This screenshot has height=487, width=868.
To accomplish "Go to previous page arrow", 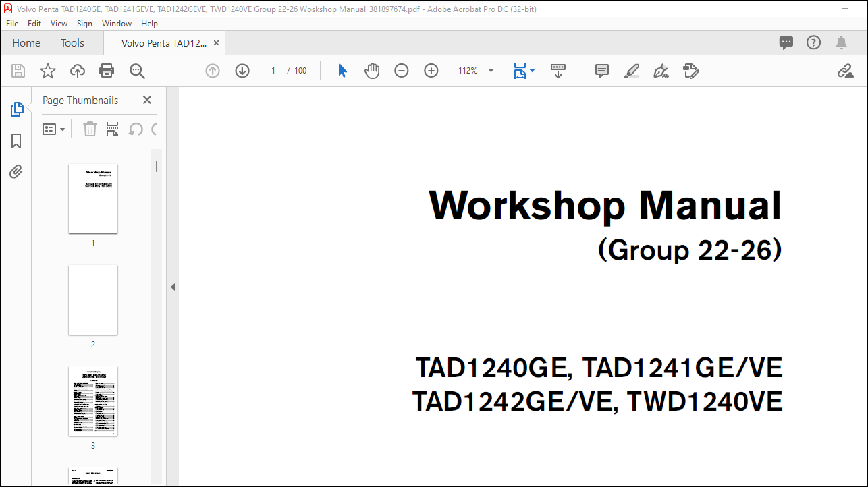I will click(x=213, y=71).
